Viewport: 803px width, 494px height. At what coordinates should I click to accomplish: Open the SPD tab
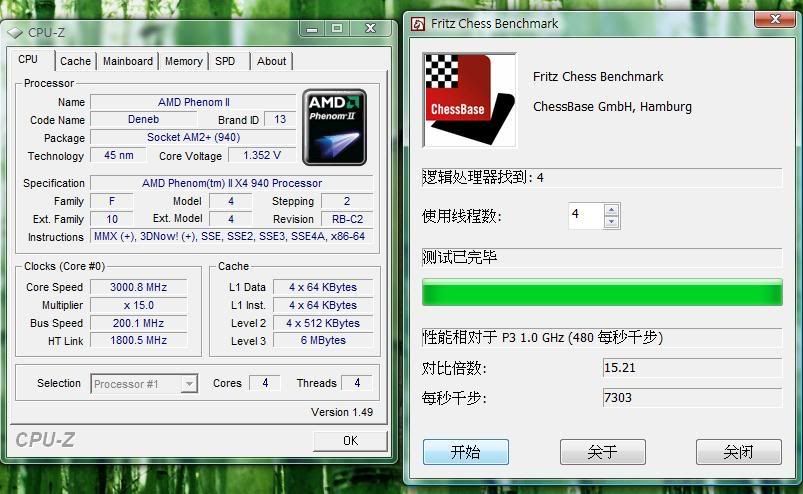[225, 61]
